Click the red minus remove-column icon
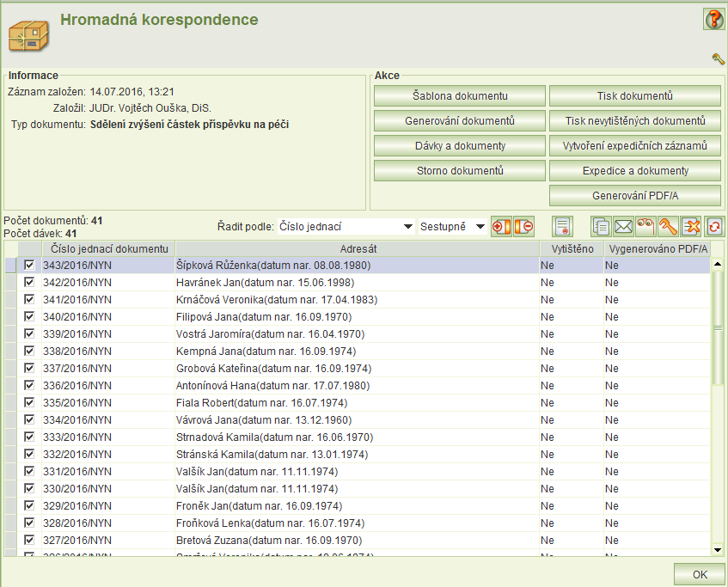Image resolution: width=728 pixels, height=587 pixels. pyautogui.click(x=523, y=226)
